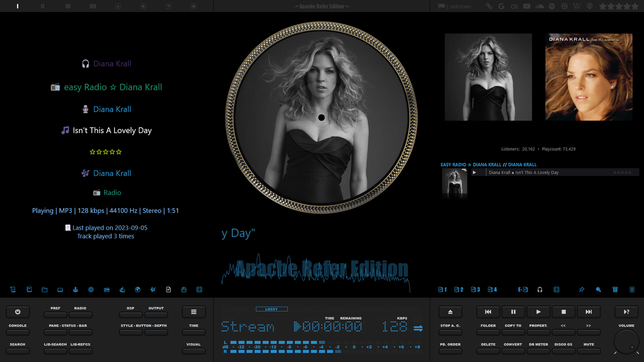Click the Wikipedia search icon
The image size is (644, 362).
point(577,6)
